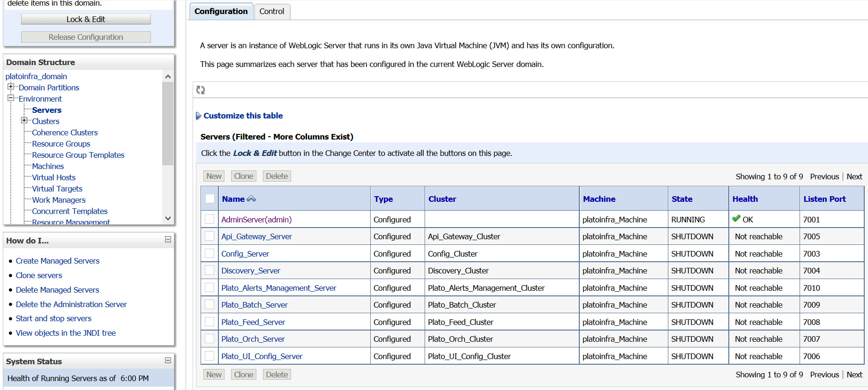Click the green OK health checkmark

click(x=736, y=219)
